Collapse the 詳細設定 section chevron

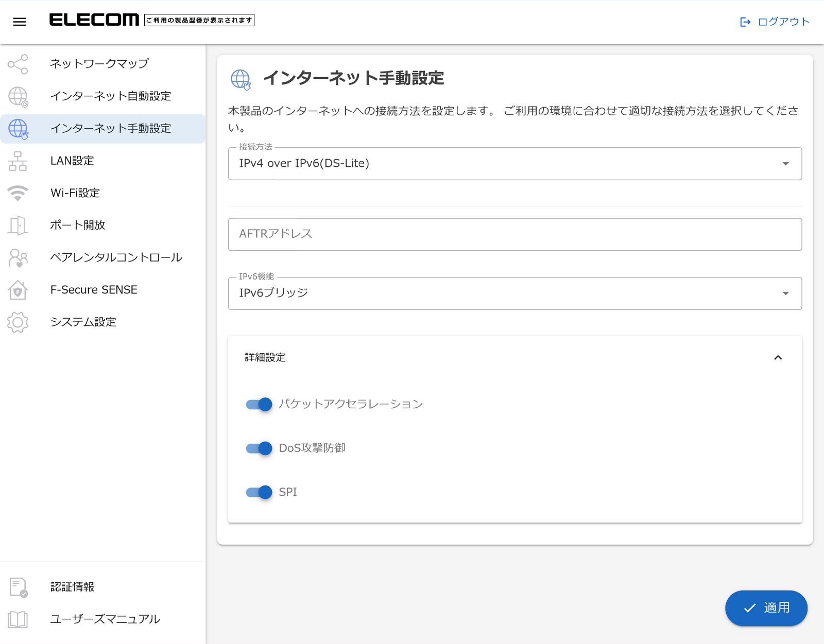(x=778, y=358)
